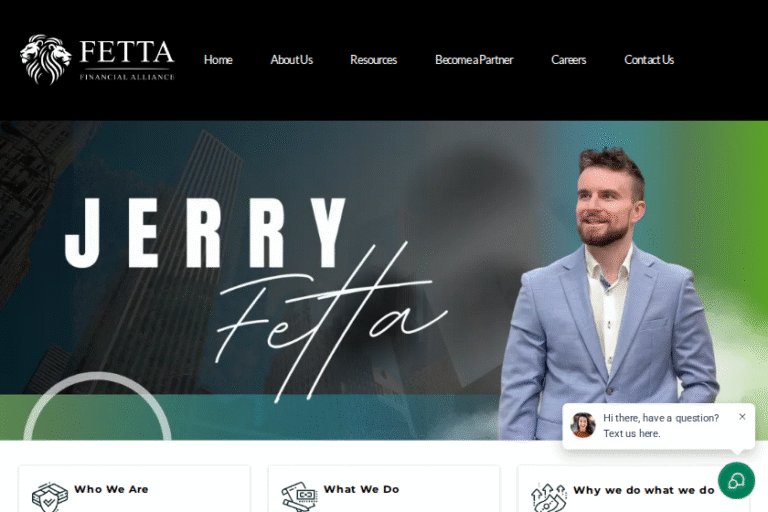Click the growth arrows icon
The width and height of the screenshot is (768, 512).
pos(549,497)
